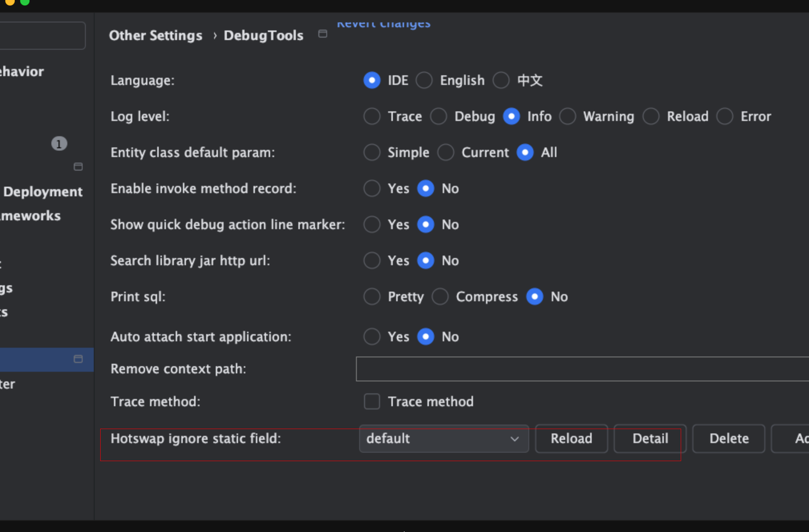The image size is (809, 532).
Task: Click the Detail button
Action: [650, 439]
